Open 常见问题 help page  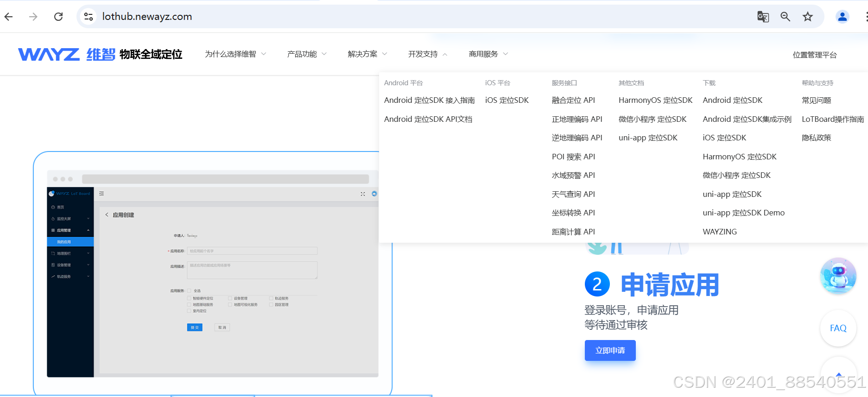coord(816,100)
